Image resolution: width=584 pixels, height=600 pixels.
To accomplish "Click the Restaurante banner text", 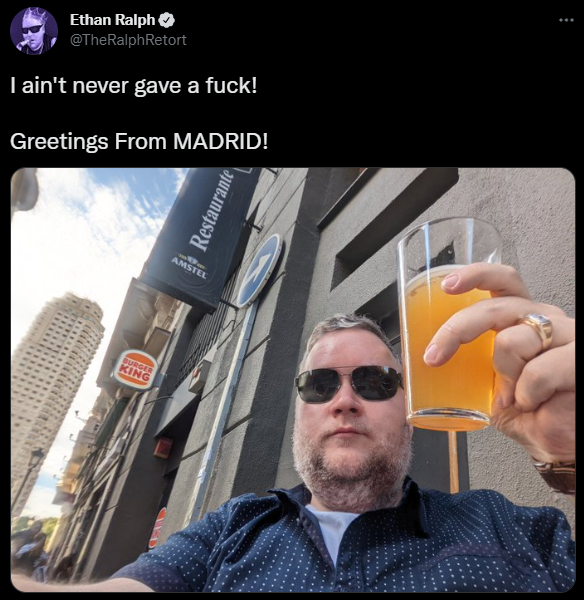I will click(x=211, y=209).
